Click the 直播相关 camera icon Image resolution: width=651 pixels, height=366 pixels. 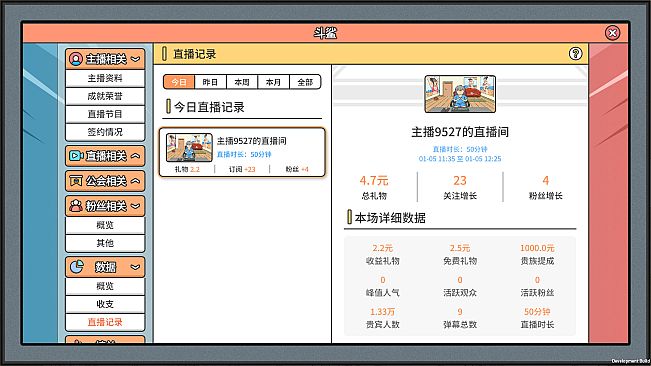point(76,156)
